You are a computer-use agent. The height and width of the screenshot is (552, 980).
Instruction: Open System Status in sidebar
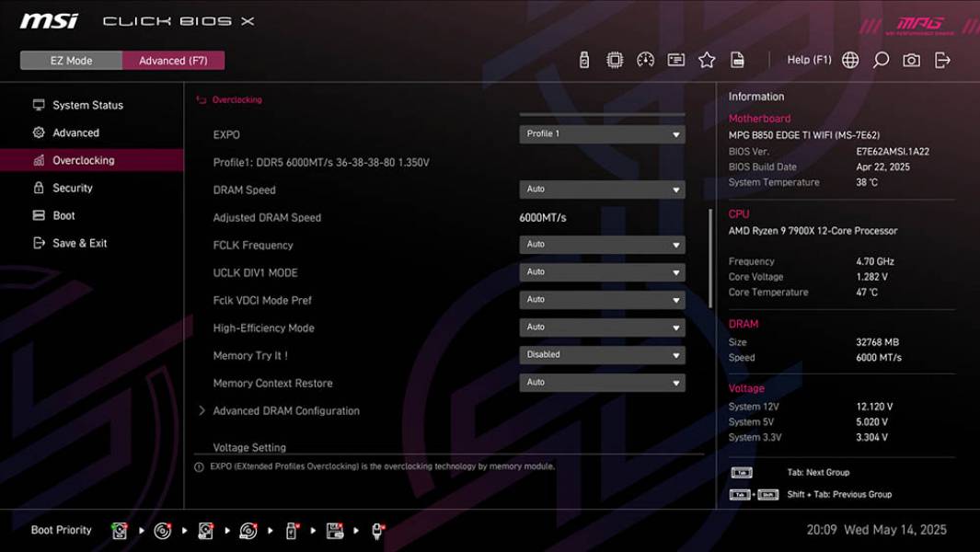pyautogui.click(x=92, y=105)
